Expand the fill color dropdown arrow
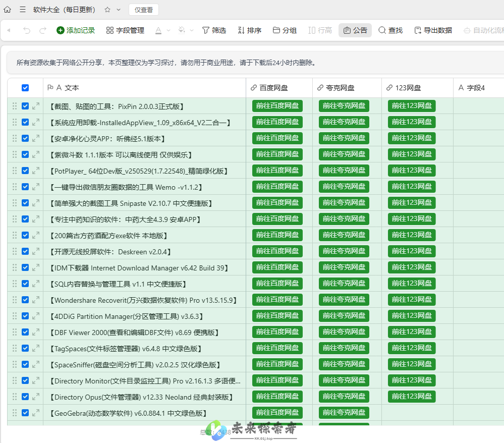This screenshot has height=443, width=504. [x=192, y=30]
